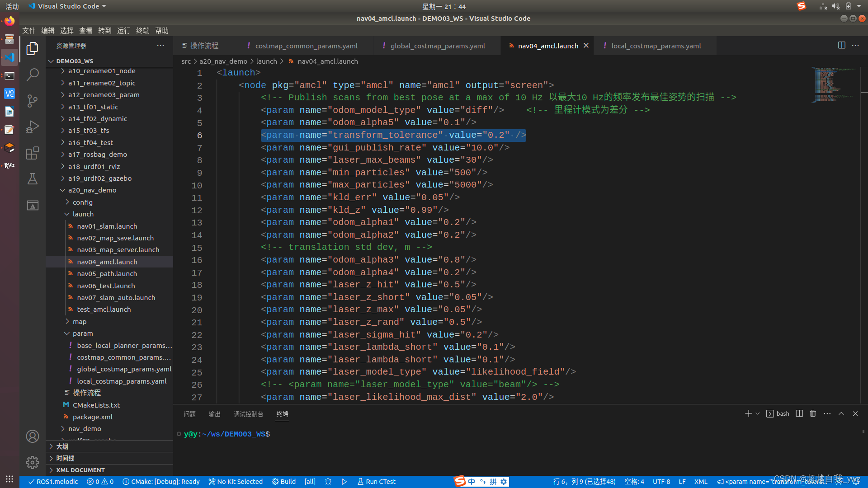Toggle Chinese input mode in Sogou bar

[x=472, y=481]
